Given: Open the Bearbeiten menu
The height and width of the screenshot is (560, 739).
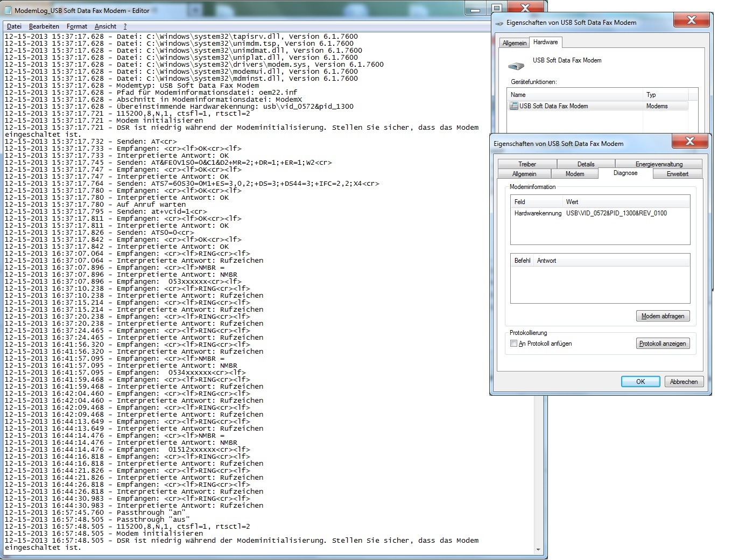Looking at the screenshot, I should (x=44, y=26).
